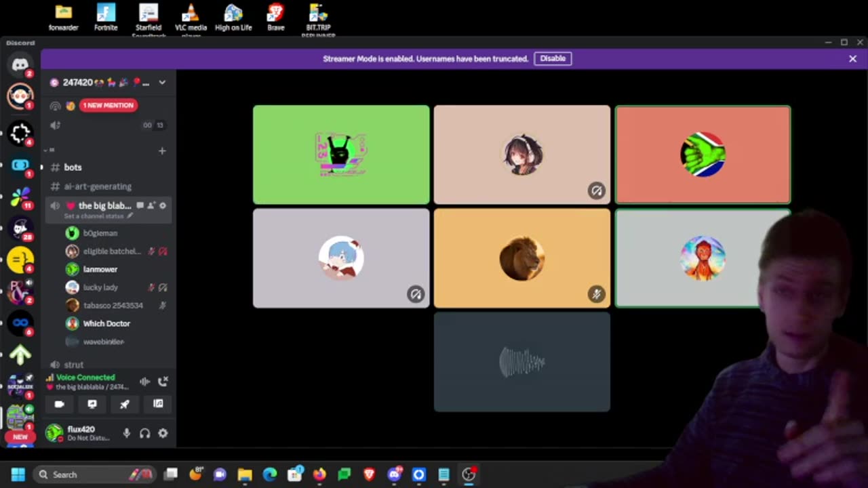Image resolution: width=868 pixels, height=488 pixels.
Task: Open File Explorer from the taskbar
Action: (x=245, y=474)
